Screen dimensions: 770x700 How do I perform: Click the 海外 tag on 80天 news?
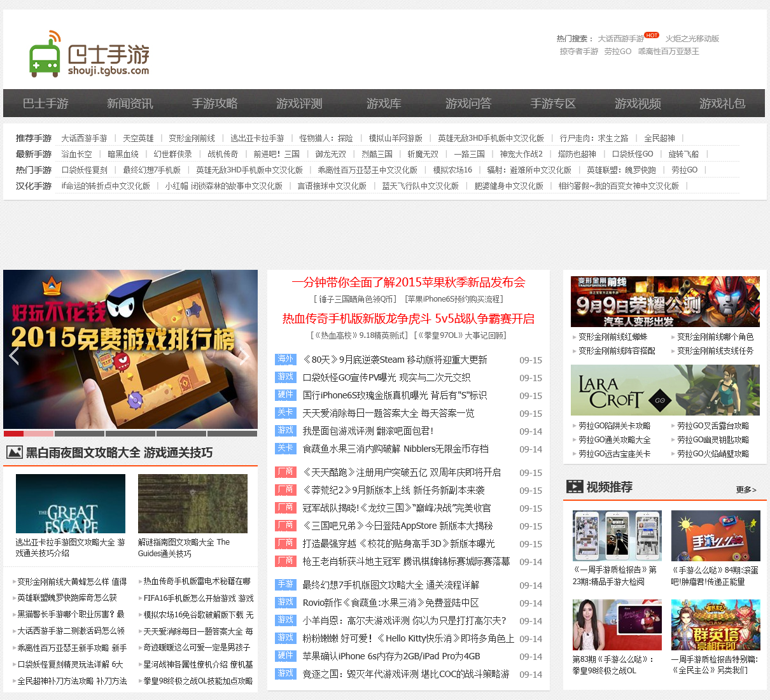(286, 360)
